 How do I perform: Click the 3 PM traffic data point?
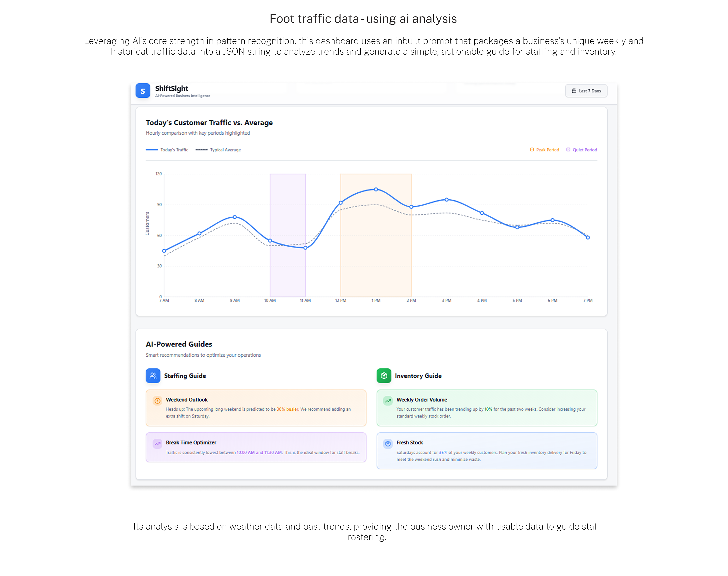click(x=446, y=200)
